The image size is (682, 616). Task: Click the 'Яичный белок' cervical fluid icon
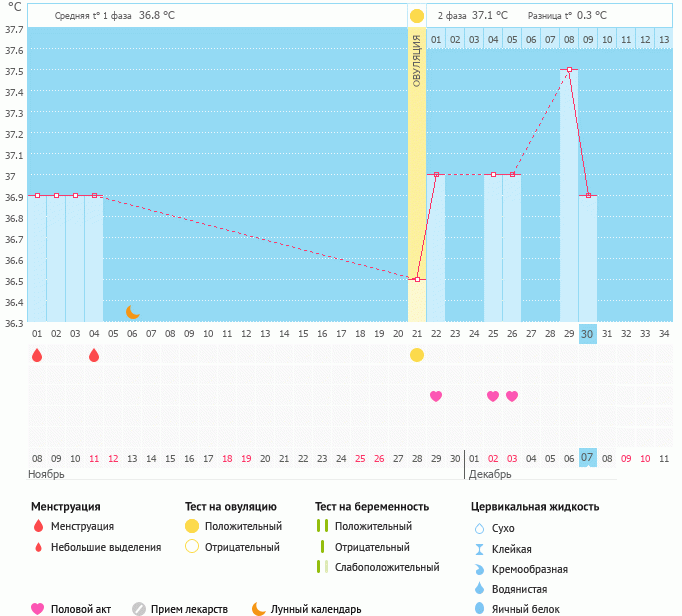point(479,608)
